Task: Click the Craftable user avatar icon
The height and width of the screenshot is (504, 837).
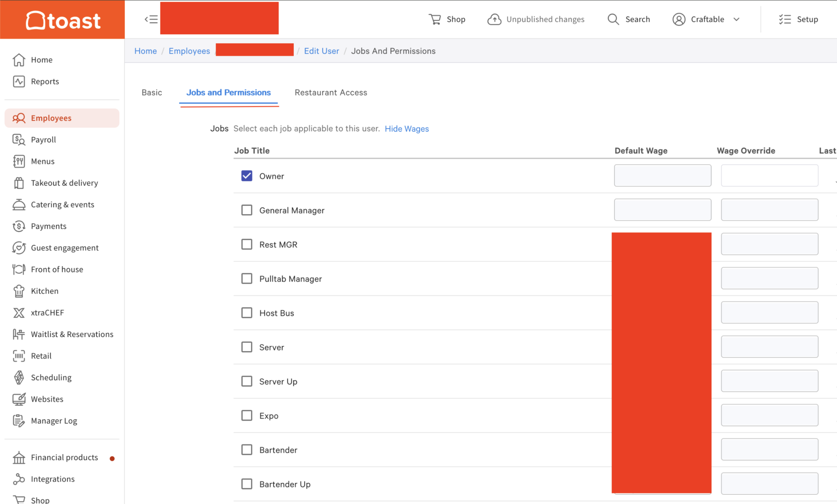Action: click(679, 19)
